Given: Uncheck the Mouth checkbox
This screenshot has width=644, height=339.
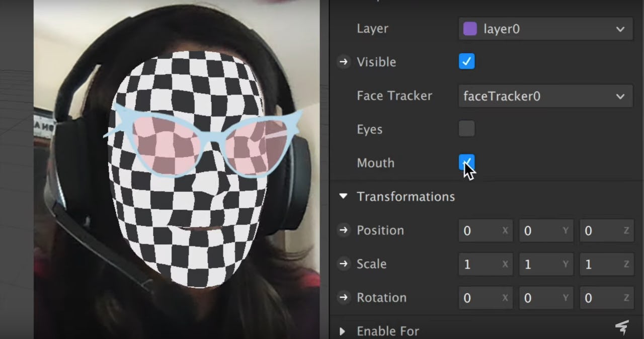Looking at the screenshot, I should [466, 162].
